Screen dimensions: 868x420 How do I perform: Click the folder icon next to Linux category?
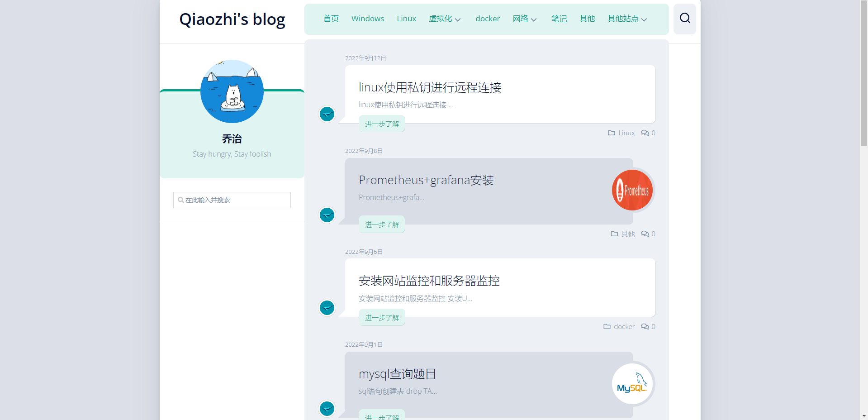coord(612,133)
